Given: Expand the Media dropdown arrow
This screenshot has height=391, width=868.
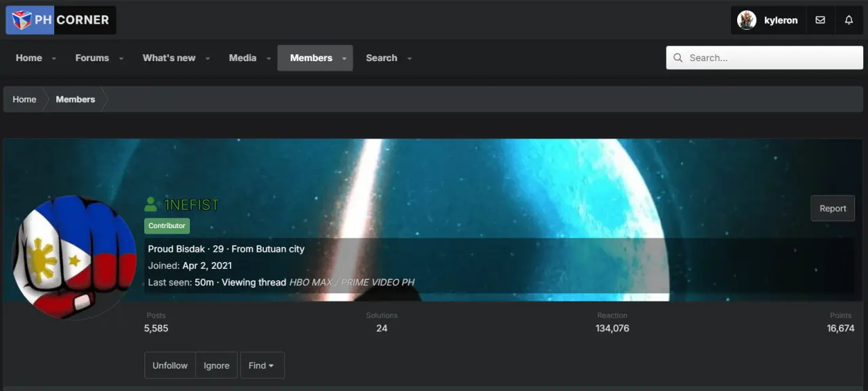Looking at the screenshot, I should (x=269, y=58).
